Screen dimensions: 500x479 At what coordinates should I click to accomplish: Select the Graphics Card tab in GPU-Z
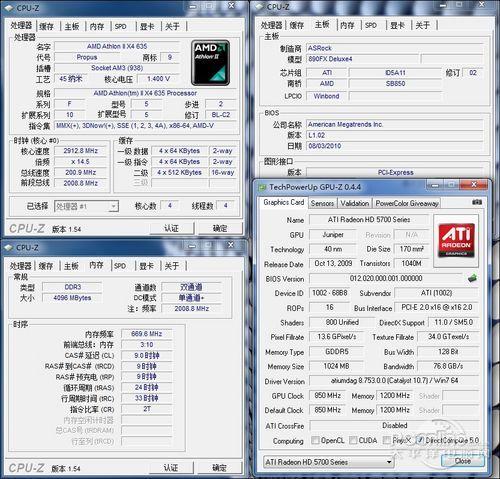coord(283,202)
